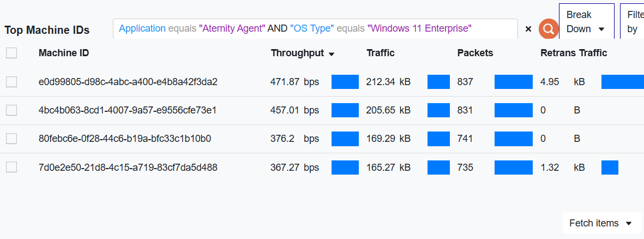
Task: Click the 4.95 kB retrans traffic bar
Action: (x=622, y=82)
